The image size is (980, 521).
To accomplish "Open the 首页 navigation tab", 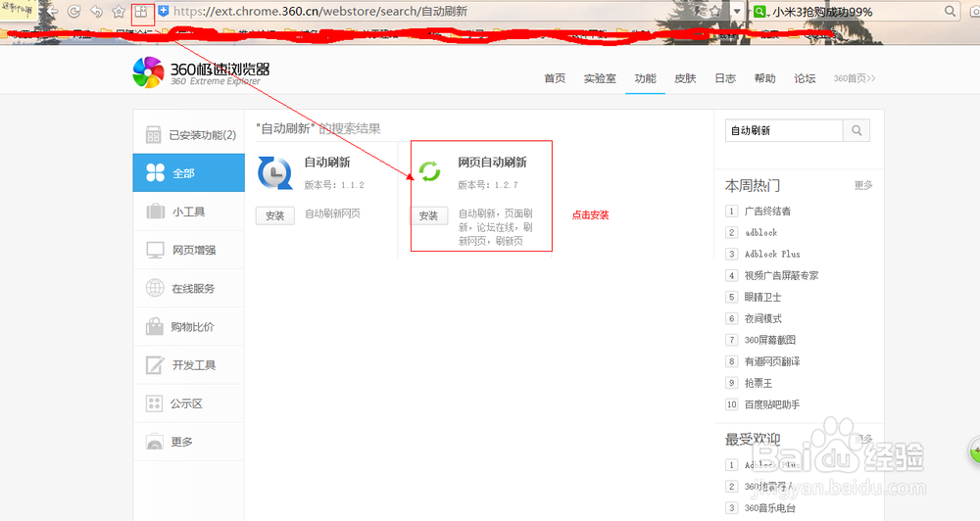I will (555, 78).
